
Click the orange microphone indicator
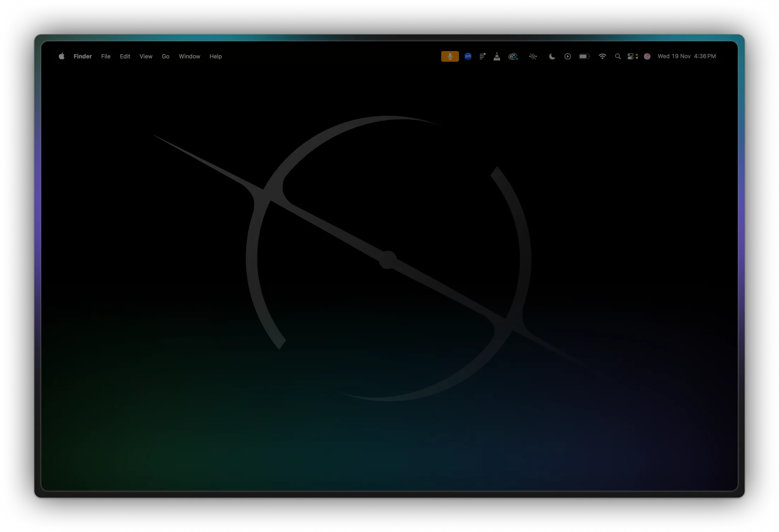pyautogui.click(x=450, y=56)
